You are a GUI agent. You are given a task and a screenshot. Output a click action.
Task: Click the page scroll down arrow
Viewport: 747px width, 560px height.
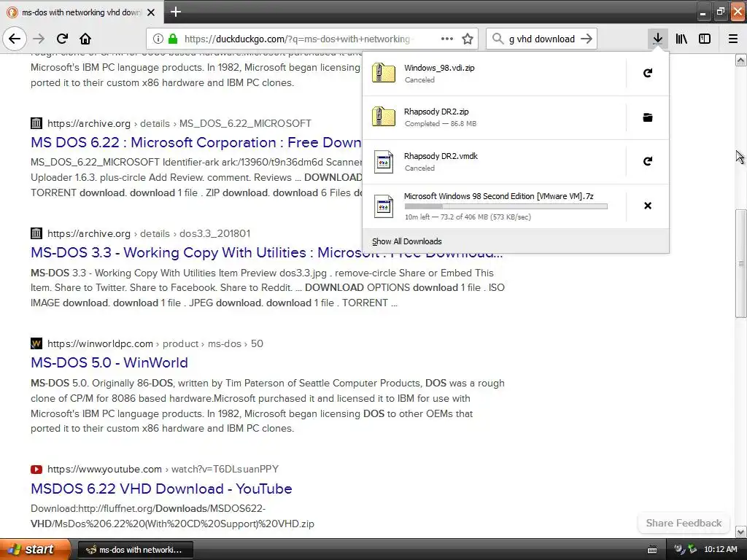pos(740,532)
